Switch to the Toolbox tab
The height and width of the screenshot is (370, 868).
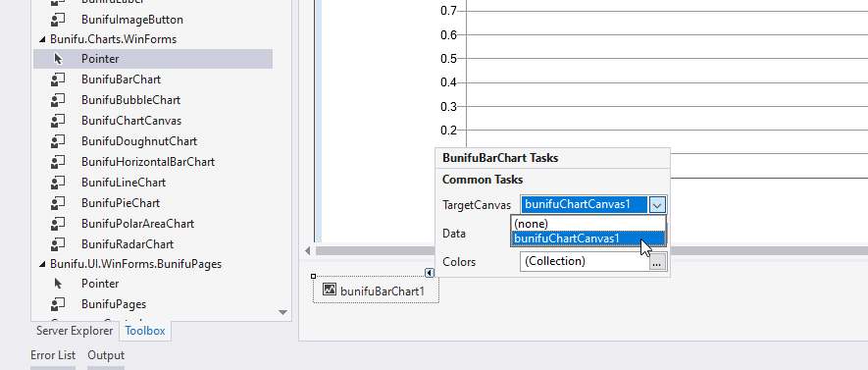(x=145, y=331)
